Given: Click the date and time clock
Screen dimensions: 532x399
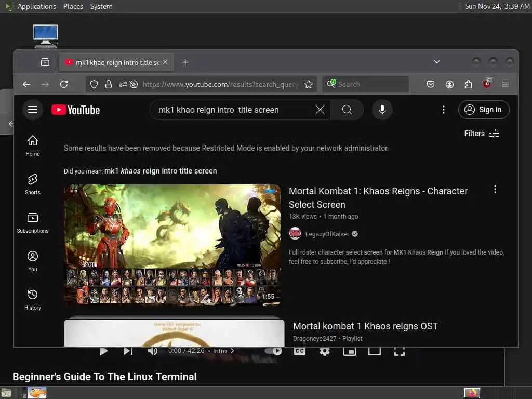Looking at the screenshot, I should pyautogui.click(x=497, y=6).
